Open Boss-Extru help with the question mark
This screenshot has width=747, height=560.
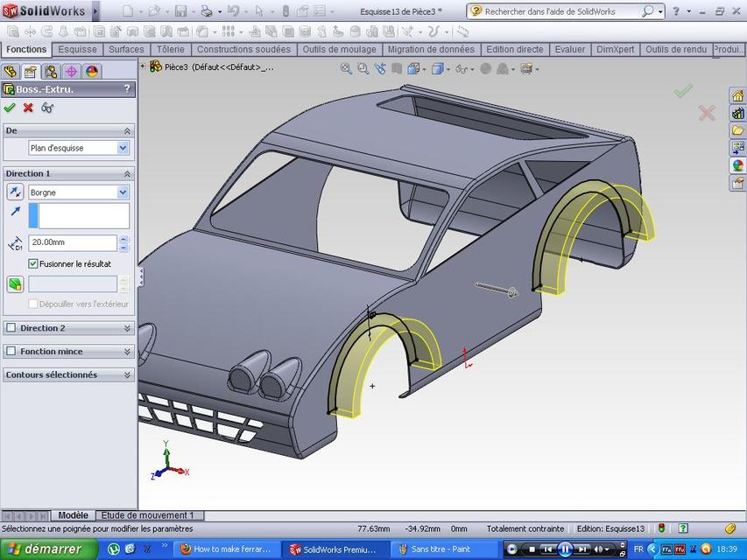click(128, 88)
